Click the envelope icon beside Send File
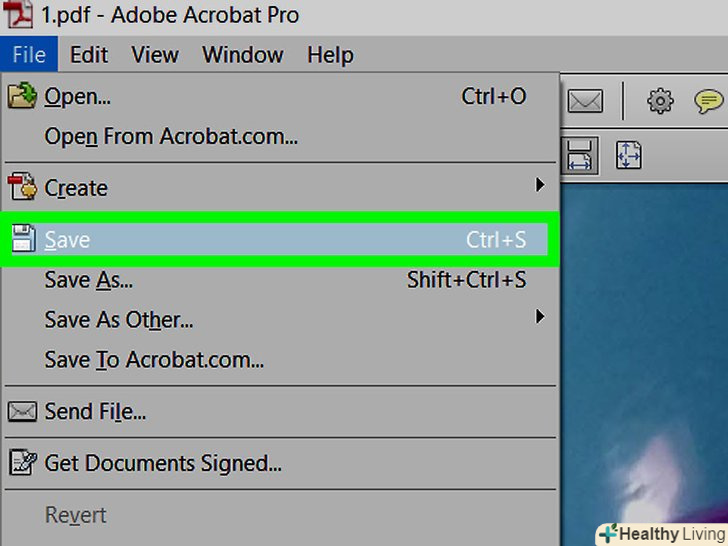Image resolution: width=728 pixels, height=546 pixels. point(22,411)
